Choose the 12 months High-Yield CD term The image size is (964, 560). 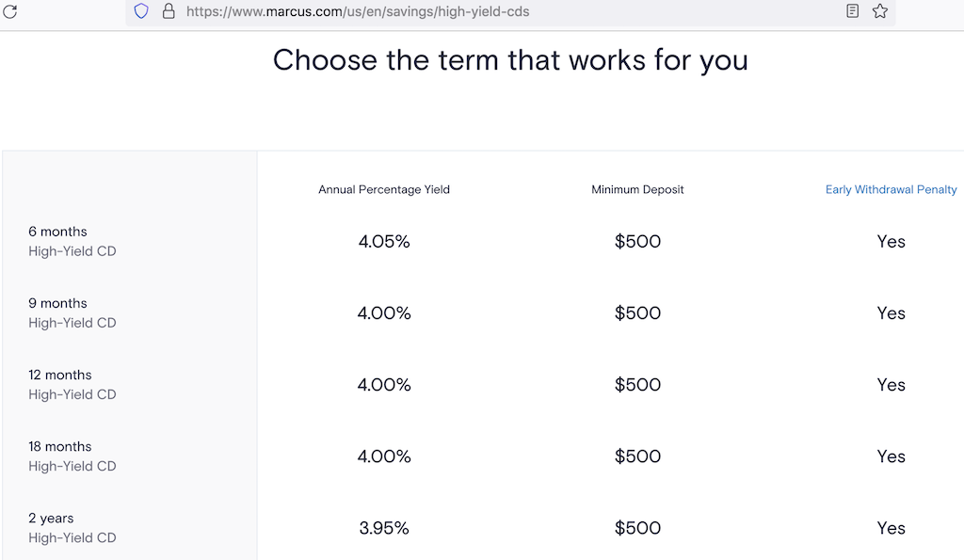[x=72, y=384]
